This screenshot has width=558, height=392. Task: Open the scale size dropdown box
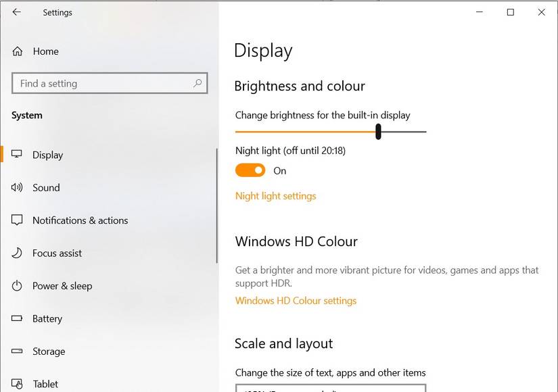click(x=330, y=388)
